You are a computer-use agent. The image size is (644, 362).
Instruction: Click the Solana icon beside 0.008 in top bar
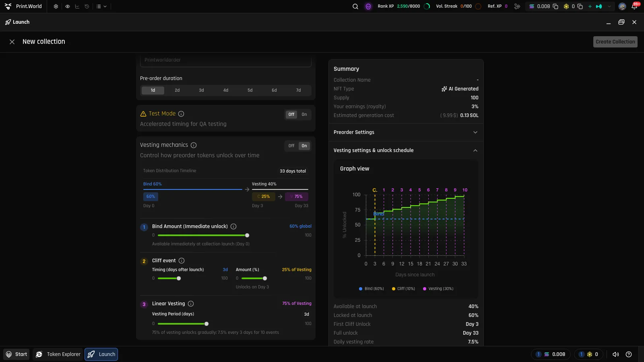[x=532, y=6]
